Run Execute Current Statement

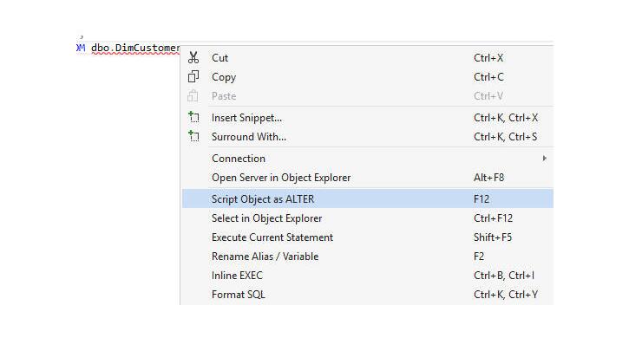[367, 237]
